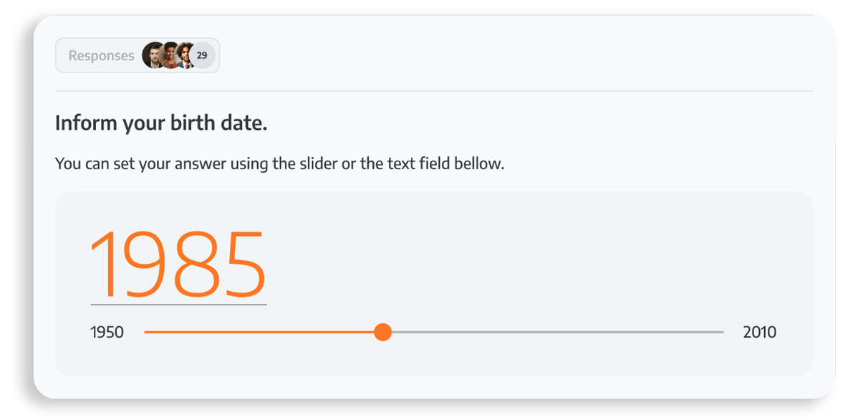Click the first bearded man avatar
This screenshot has height=418, width=868.
pyautogui.click(x=153, y=55)
